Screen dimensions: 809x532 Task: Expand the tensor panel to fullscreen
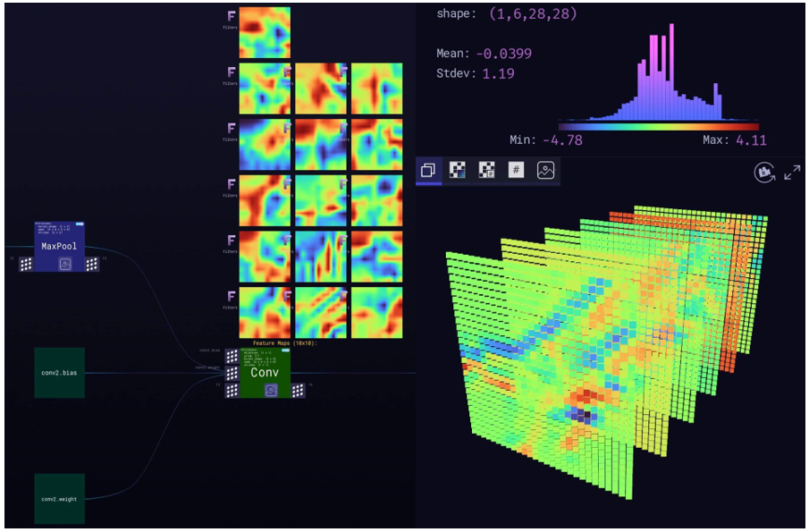click(793, 173)
